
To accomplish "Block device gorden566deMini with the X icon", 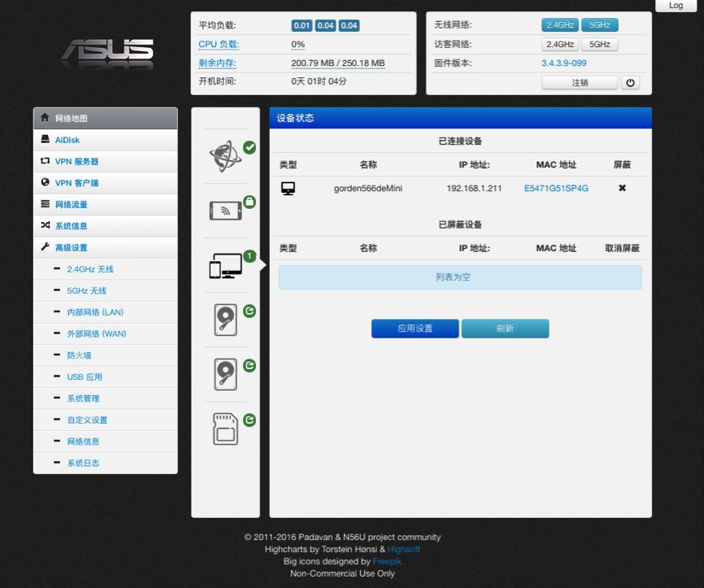I will point(622,188).
